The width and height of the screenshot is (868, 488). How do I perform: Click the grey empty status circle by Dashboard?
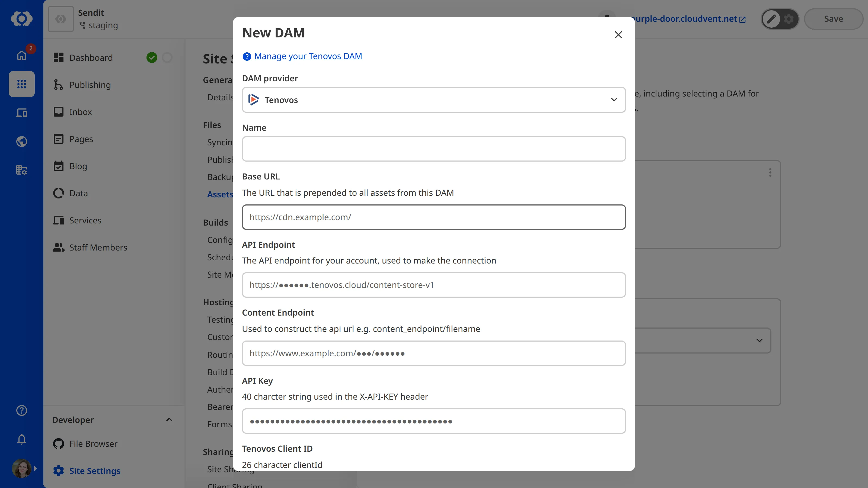167,57
